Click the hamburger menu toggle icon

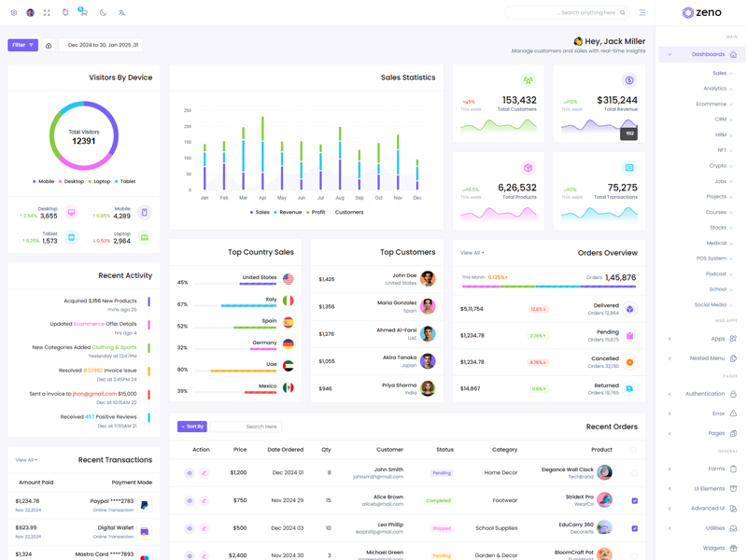pos(642,13)
